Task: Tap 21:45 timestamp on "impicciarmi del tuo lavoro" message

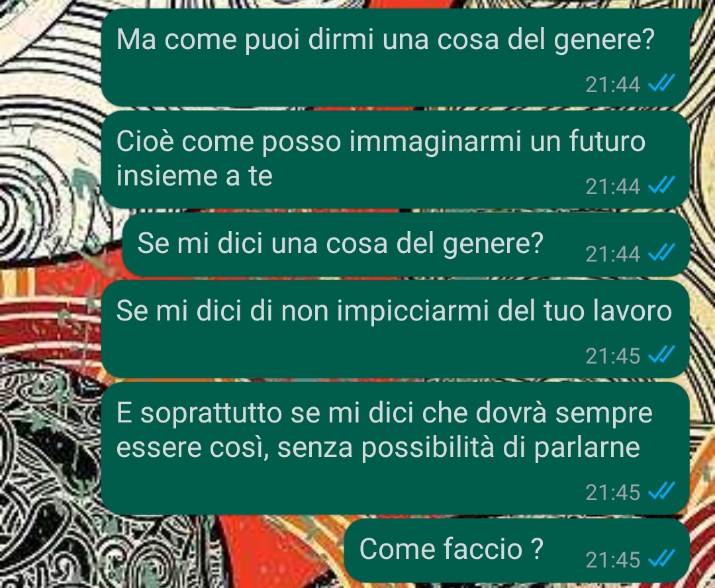Action: tap(613, 356)
